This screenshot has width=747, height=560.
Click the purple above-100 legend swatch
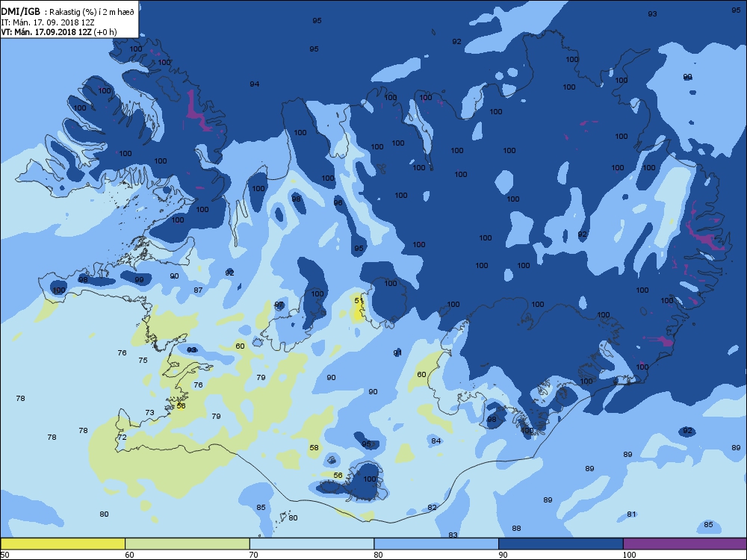pos(685,544)
